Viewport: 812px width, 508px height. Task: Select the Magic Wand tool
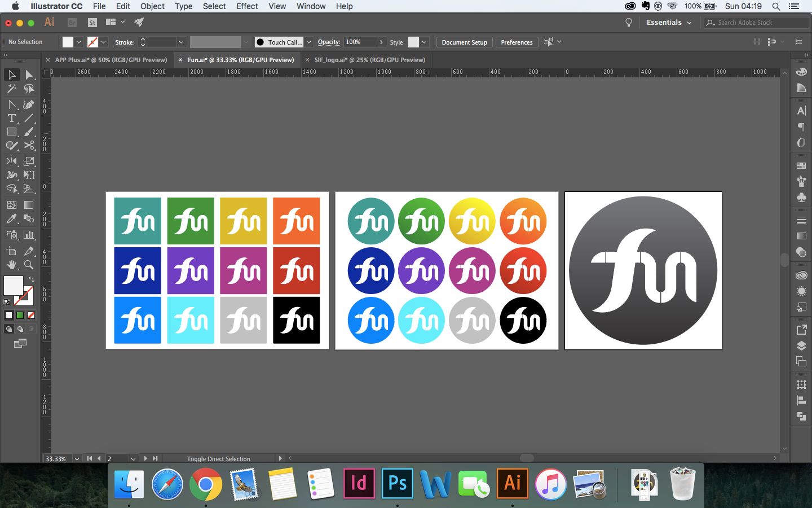11,89
